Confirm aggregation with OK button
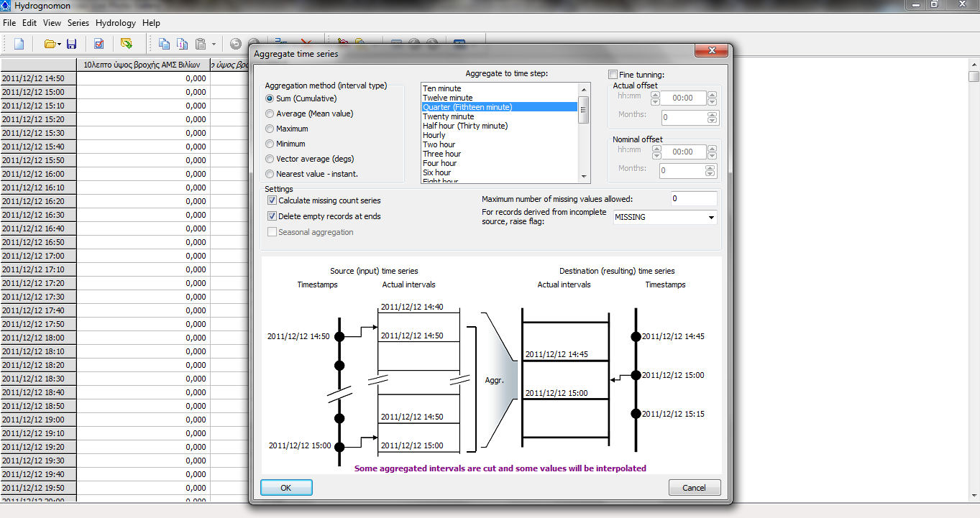Screen dimensions: 980x518 pos(286,488)
